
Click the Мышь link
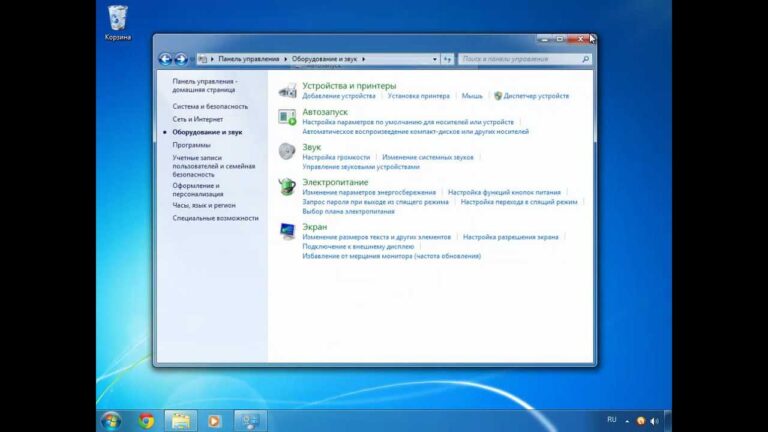click(x=472, y=96)
